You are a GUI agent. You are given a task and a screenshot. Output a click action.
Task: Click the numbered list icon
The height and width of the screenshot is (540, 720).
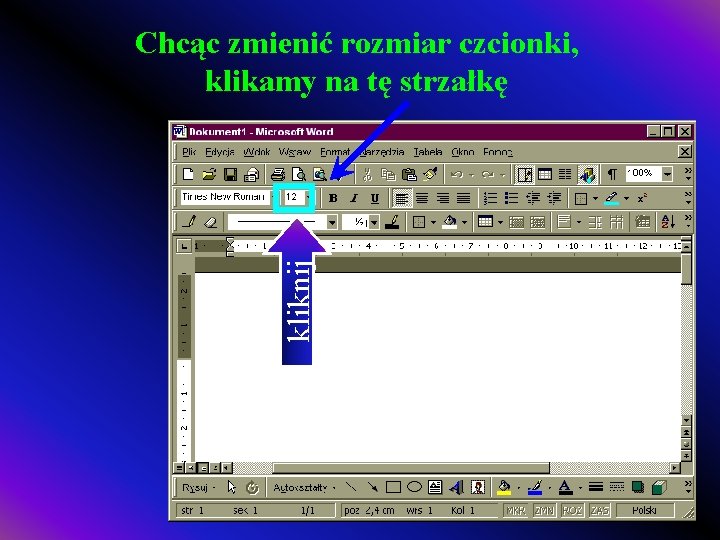coord(490,198)
